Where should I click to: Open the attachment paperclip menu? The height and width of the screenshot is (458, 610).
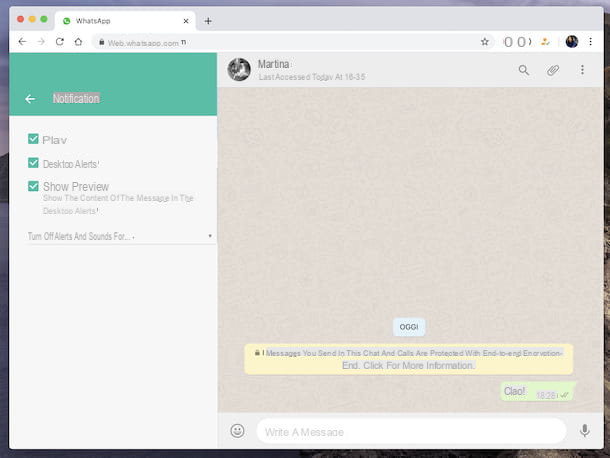tap(553, 70)
